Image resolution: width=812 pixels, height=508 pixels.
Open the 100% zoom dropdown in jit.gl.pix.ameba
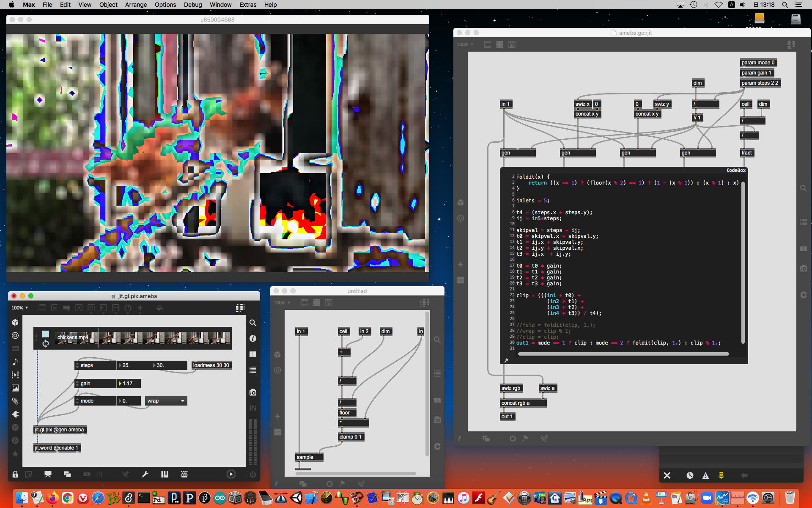[20, 308]
